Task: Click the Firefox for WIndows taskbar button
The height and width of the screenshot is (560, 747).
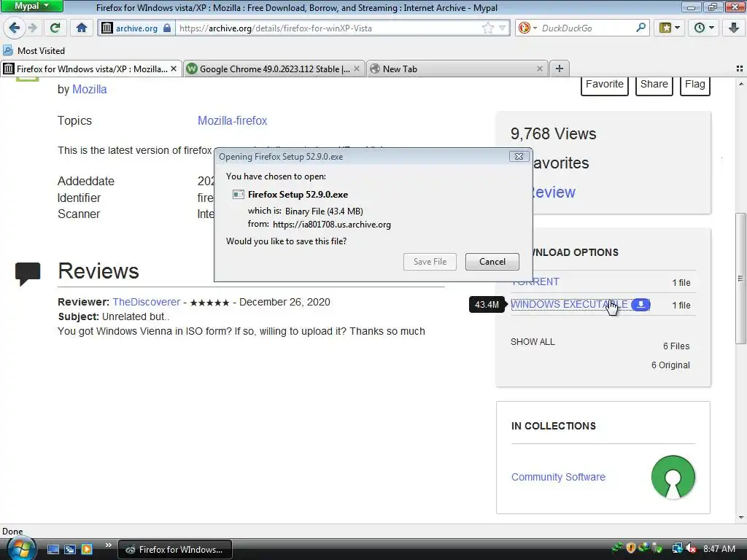Action: click(175, 550)
